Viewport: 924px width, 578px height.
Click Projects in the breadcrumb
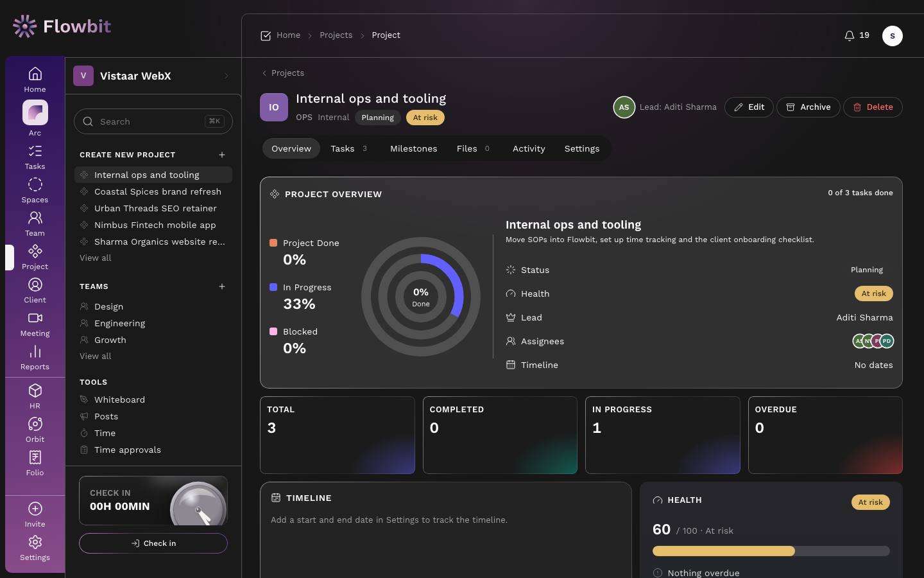[336, 35]
